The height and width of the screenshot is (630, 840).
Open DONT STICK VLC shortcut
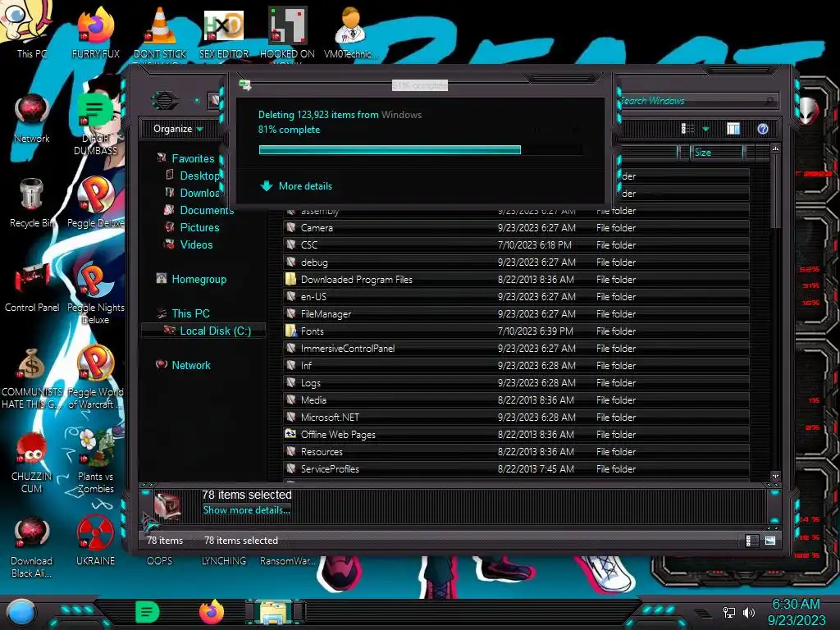pyautogui.click(x=160, y=31)
